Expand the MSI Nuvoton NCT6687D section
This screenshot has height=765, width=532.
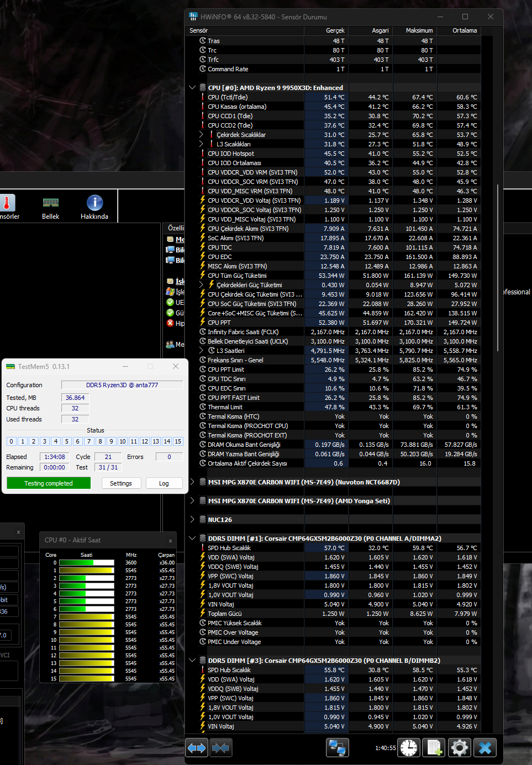coord(192,482)
